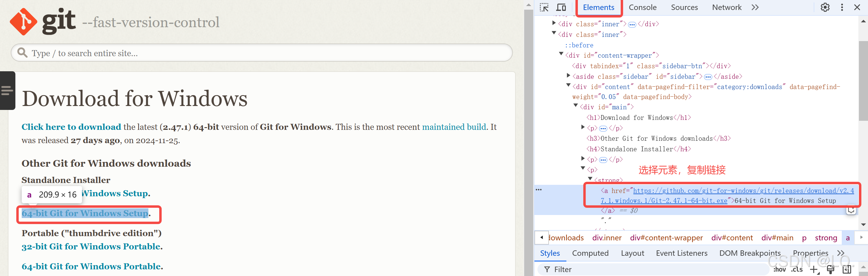Screen dimensions: 868x276
Task: Collapse the strong element node
Action: [x=590, y=179]
